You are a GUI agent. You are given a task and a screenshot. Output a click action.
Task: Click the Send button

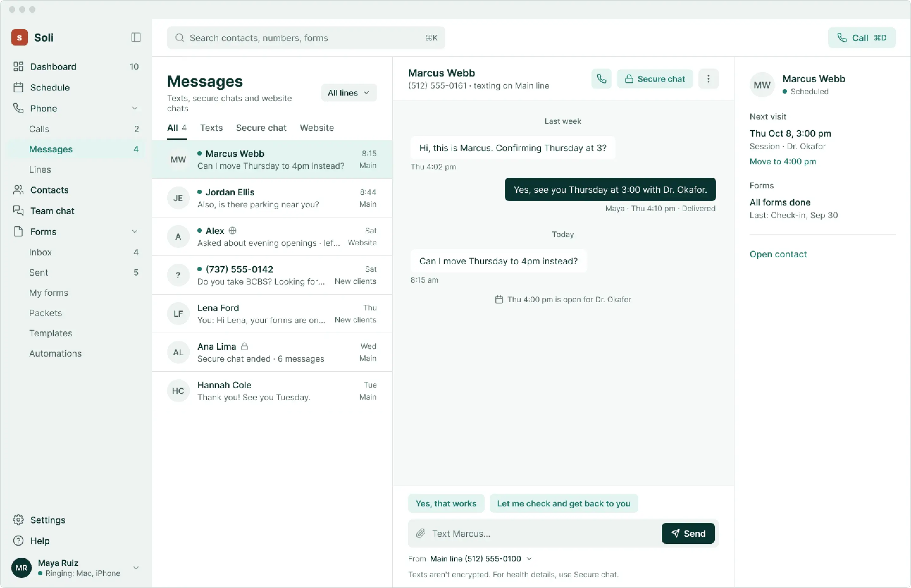(x=688, y=533)
